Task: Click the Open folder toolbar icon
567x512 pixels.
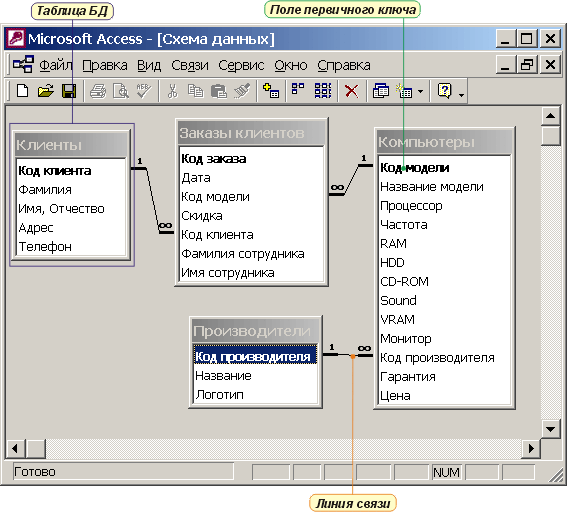Action: (46, 91)
